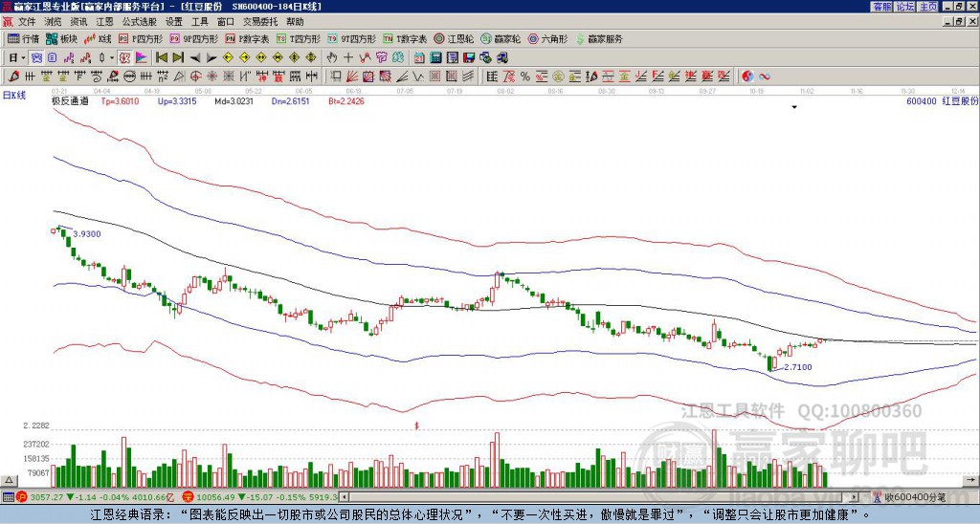This screenshot has width=980, height=524.
Task: Open the P四方形 tool
Action: [141, 38]
